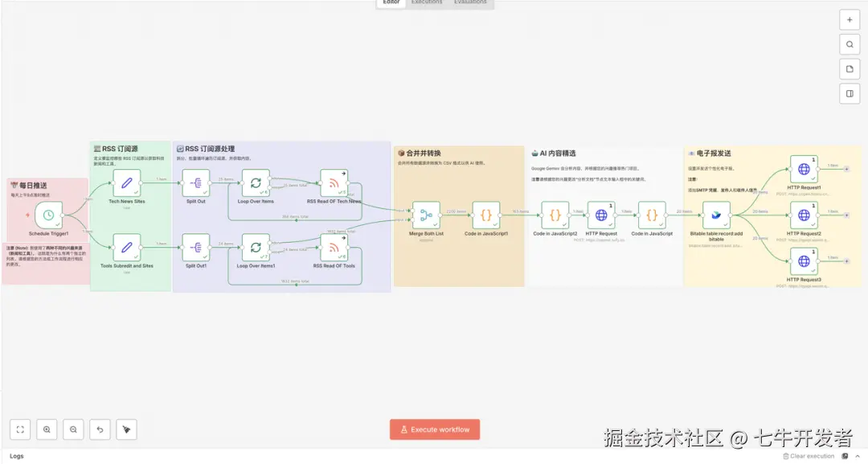Image resolution: width=868 pixels, height=464 pixels.
Task: Open Code in JavaScript2 node
Action: click(555, 215)
